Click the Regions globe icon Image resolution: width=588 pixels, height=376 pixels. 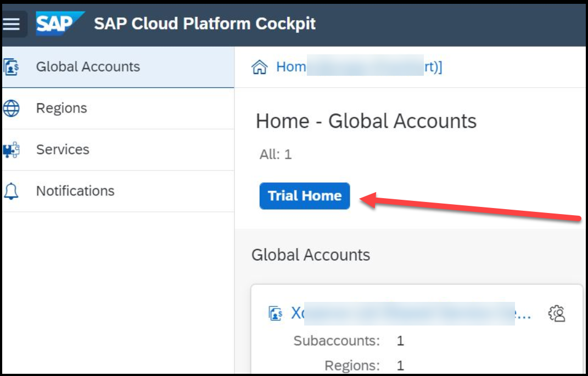[x=11, y=108]
